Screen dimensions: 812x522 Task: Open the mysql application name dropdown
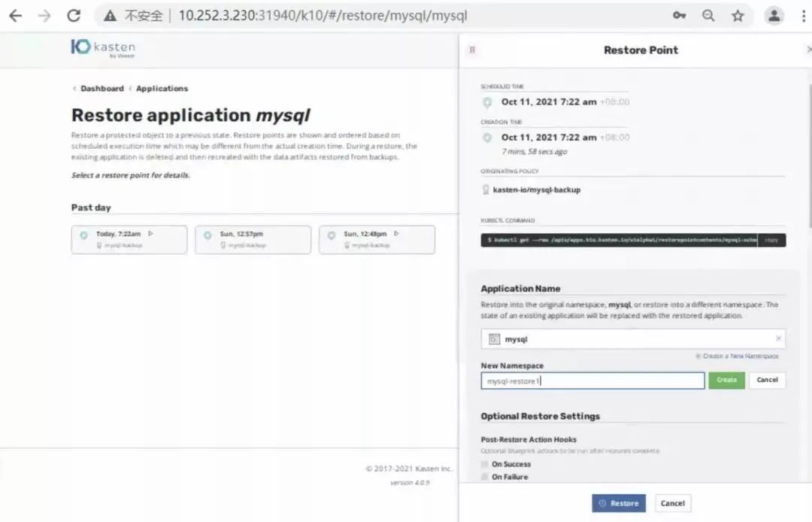coord(633,338)
